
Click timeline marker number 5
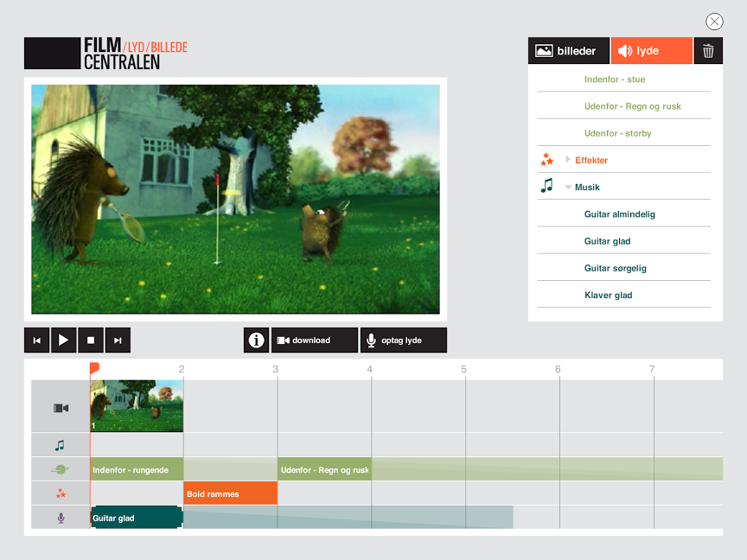[463, 369]
